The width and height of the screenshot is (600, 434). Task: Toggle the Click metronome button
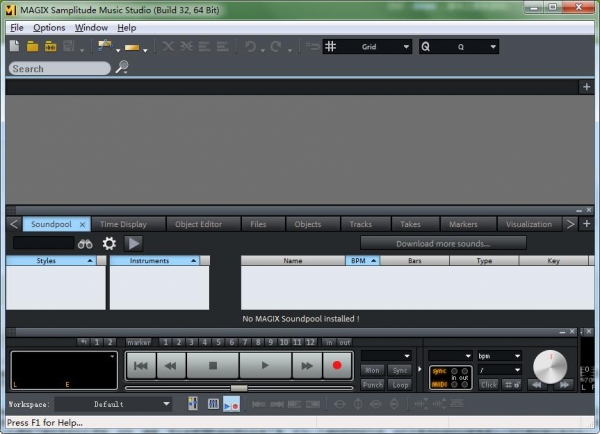tap(489, 385)
